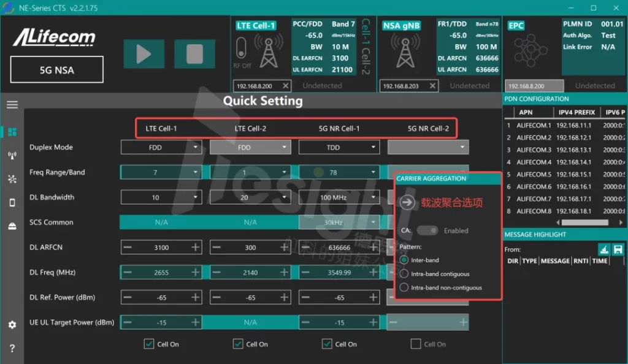Screen dimensions: 628x364
Task: Uncheck Cell On for LTE Cell-2
Action: click(239, 344)
